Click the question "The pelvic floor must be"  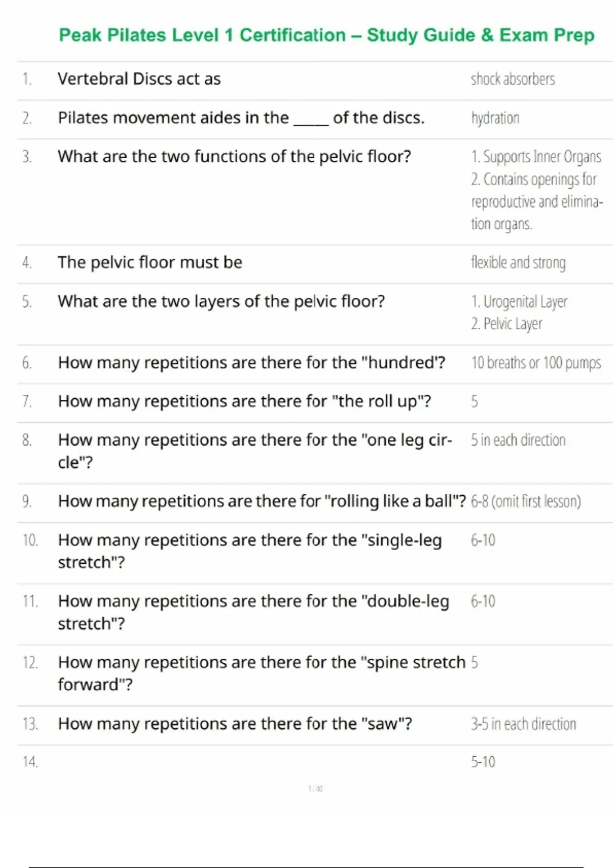point(150,262)
